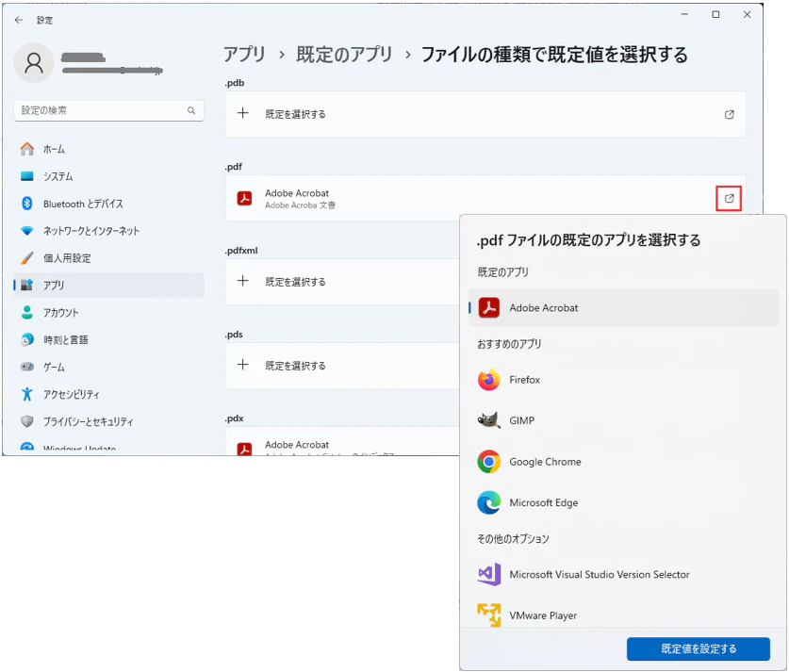789x672 pixels.
Task: Click the game controller icon
Action: pos(27,367)
